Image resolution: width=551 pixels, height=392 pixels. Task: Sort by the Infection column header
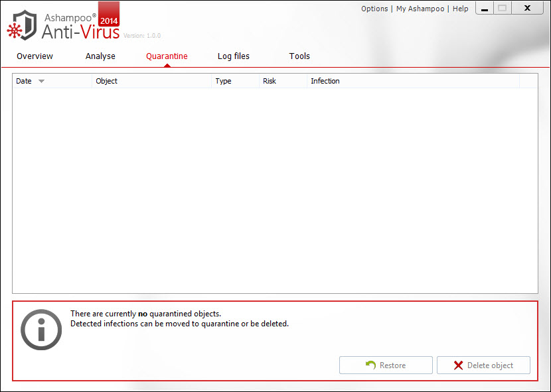click(413, 81)
